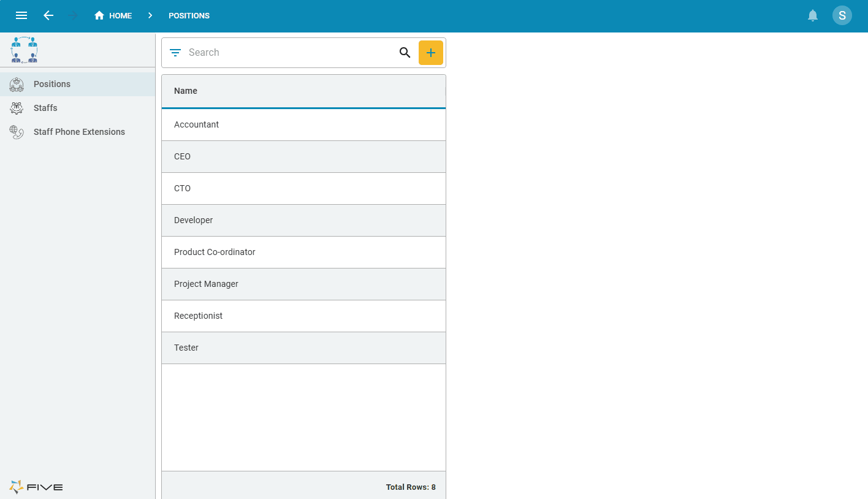Expand the breadcrumb chevron next to HOME
This screenshot has width=868, height=499.
click(x=150, y=15)
